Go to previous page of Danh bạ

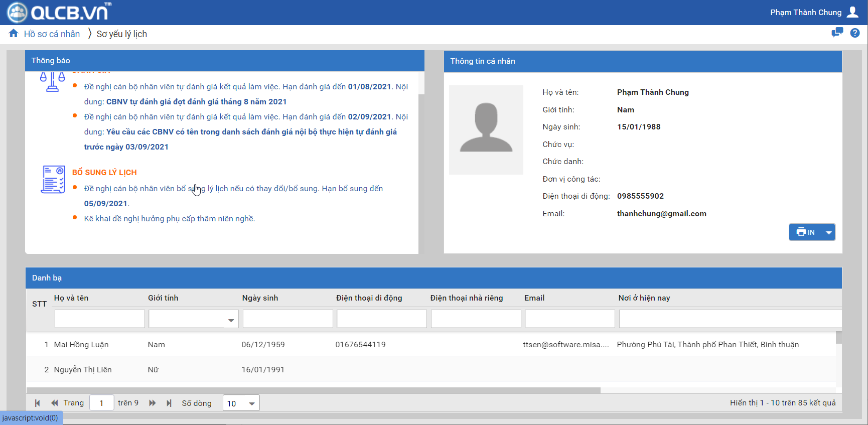coord(54,403)
